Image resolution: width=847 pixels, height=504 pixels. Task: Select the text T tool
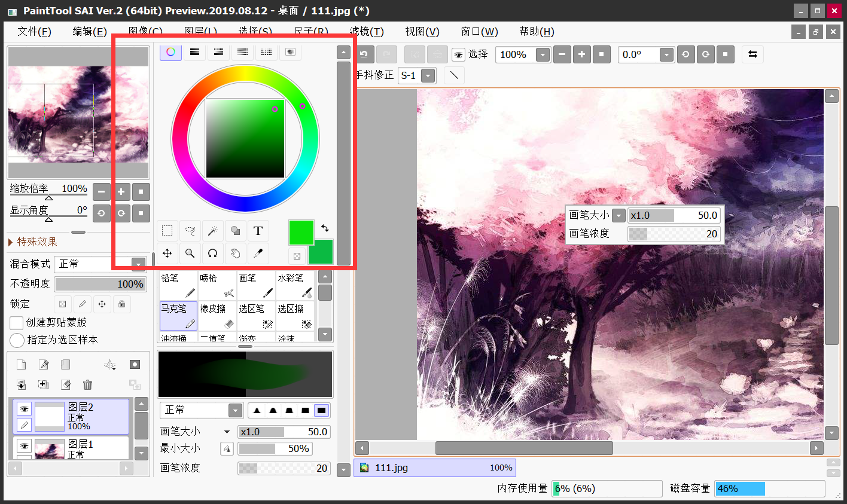pos(258,231)
